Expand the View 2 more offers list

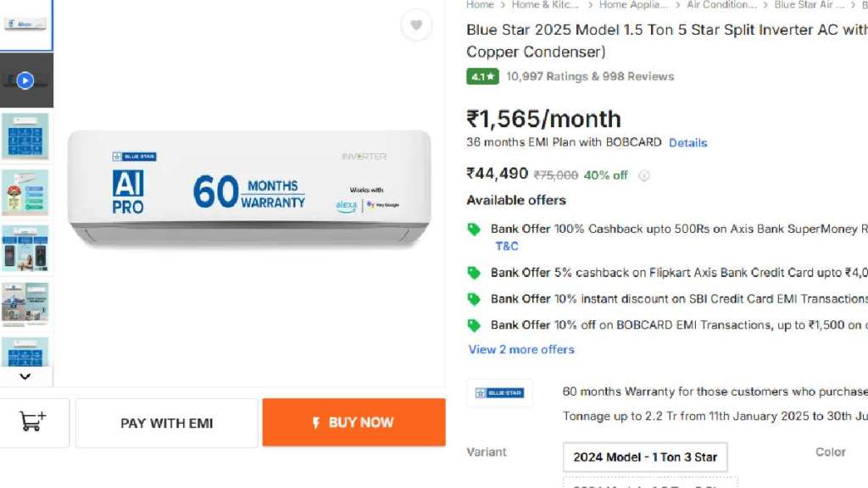(521, 349)
